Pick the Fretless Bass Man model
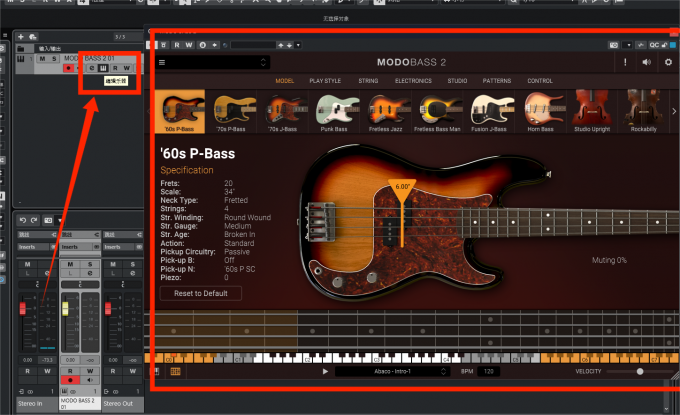This screenshot has height=415, width=680. 437,111
